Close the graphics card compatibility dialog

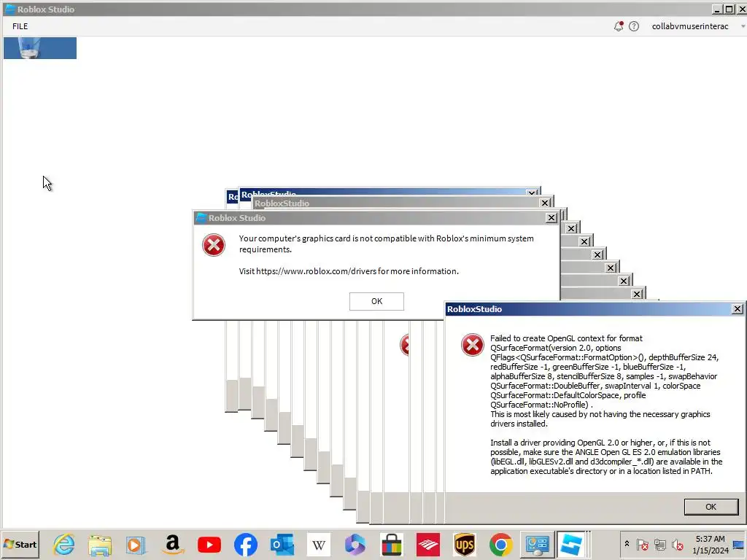[x=551, y=217]
